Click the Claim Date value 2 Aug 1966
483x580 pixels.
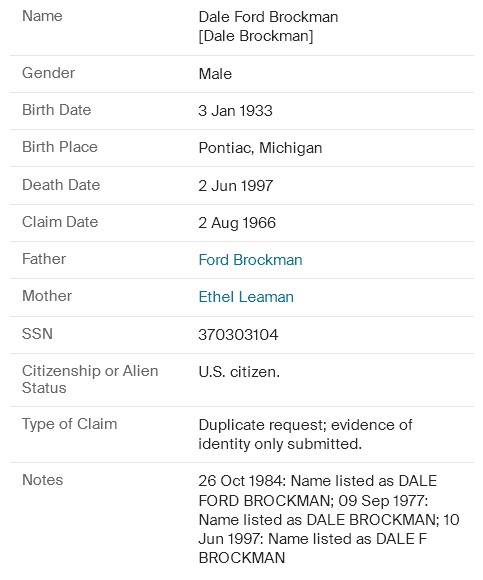(x=237, y=223)
